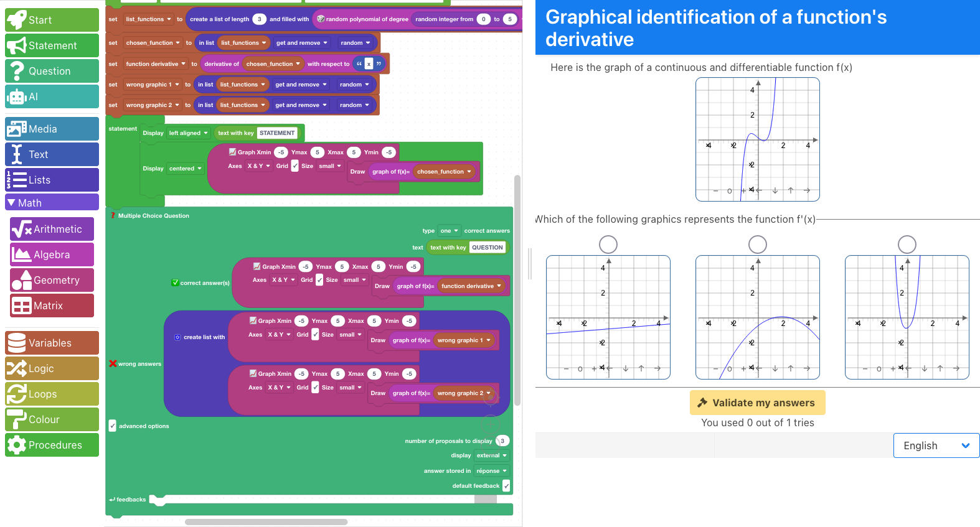The image size is (980, 527).
Task: Edit the QUESTION text key field
Action: [488, 248]
